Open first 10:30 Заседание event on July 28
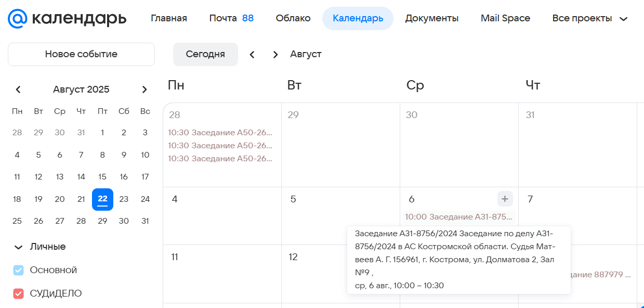Image resolution: width=644 pixels, height=308 pixels. click(x=220, y=133)
